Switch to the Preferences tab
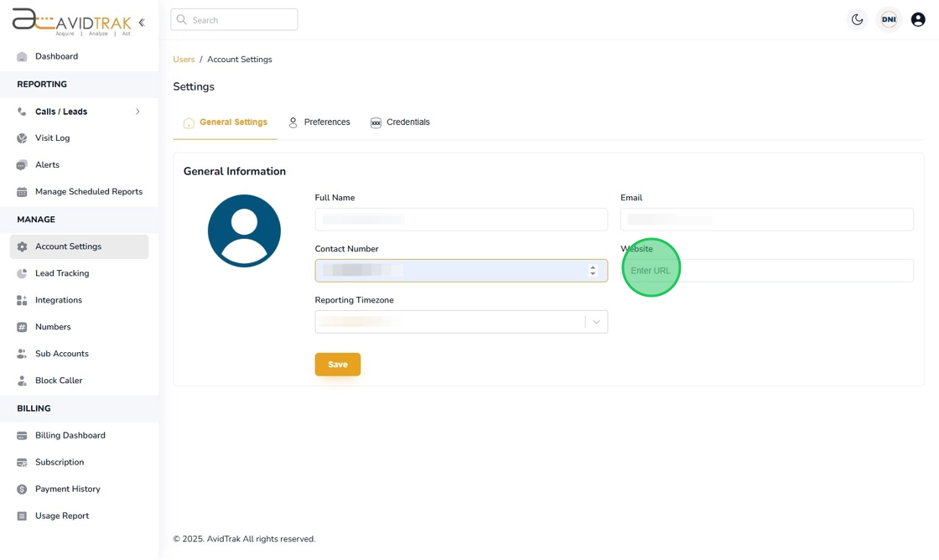 [319, 122]
